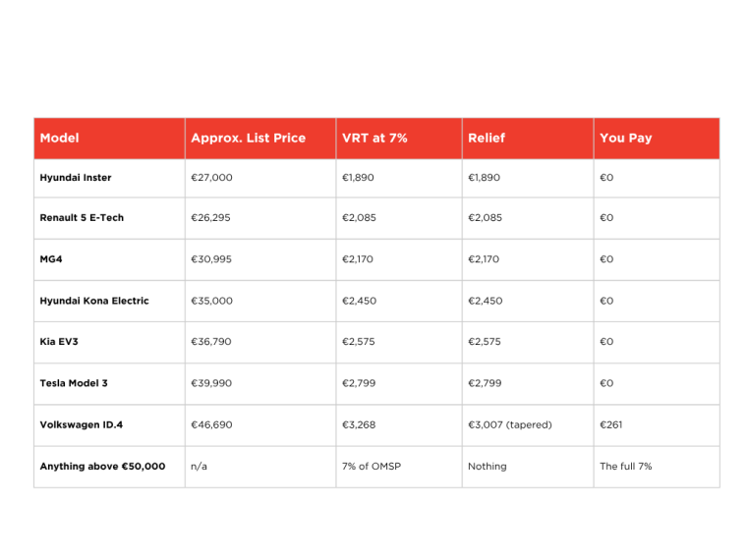Click MG4 VRT value €2,170

point(358,259)
